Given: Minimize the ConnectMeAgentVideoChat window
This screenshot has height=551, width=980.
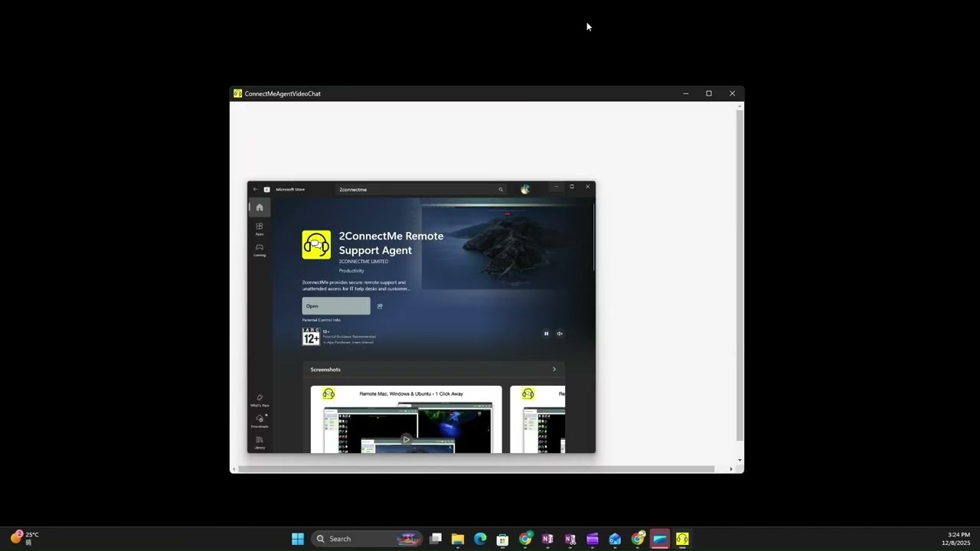Looking at the screenshot, I should coord(685,93).
